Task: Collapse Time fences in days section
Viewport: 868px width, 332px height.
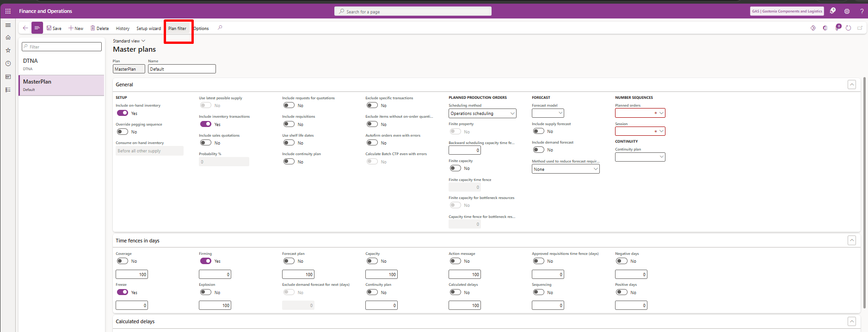Action: click(852, 240)
